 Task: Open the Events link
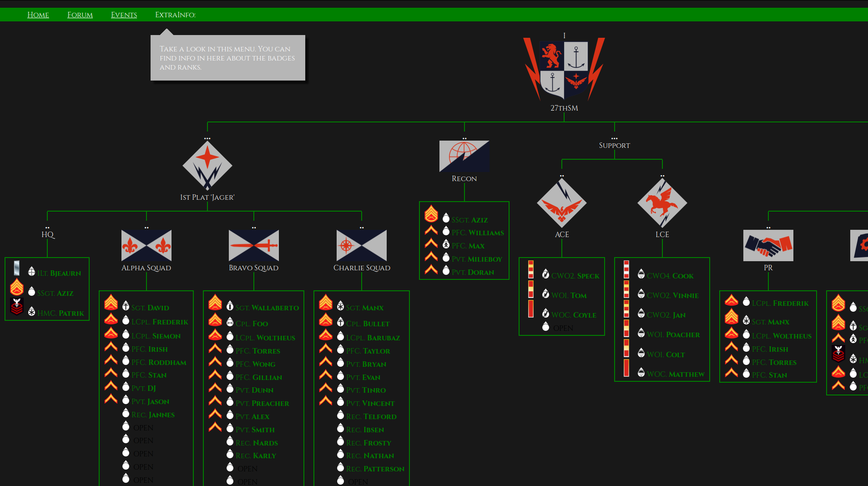124,15
